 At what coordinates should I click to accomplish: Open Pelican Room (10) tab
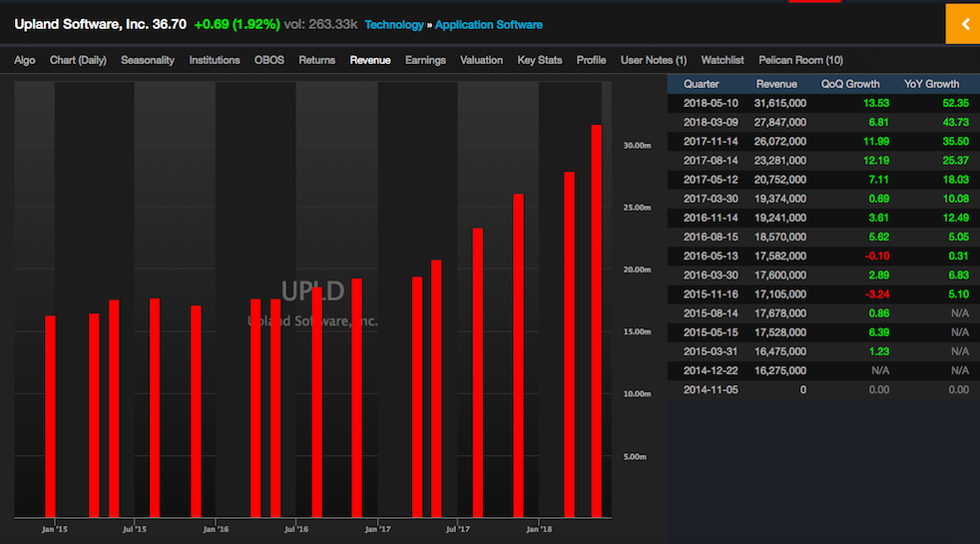pos(800,60)
